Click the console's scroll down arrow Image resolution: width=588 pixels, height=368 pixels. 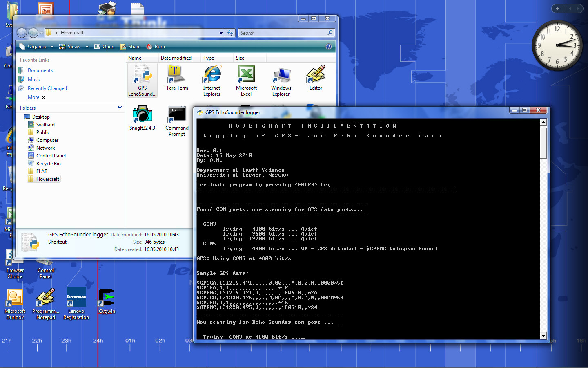543,336
